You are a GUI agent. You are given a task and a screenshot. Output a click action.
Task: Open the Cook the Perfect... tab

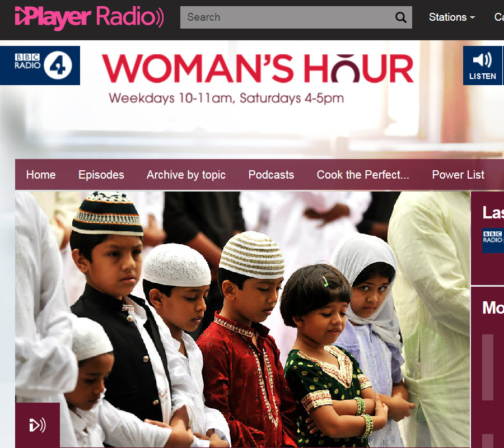tap(363, 175)
